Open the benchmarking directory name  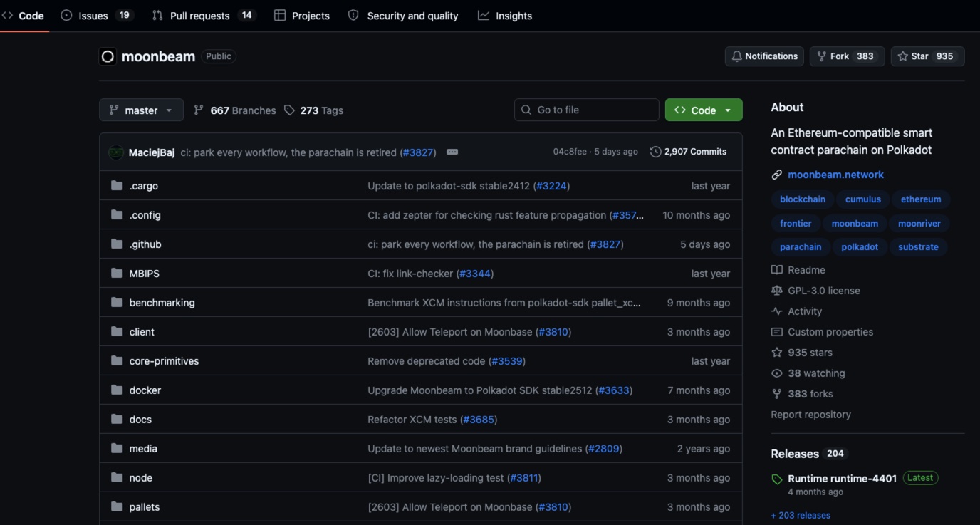coord(162,303)
